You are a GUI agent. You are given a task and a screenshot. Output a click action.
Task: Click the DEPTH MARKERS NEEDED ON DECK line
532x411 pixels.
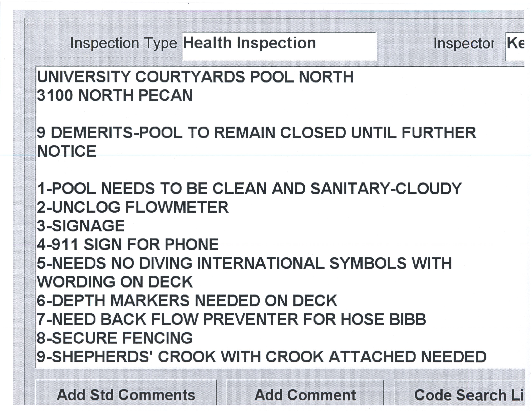(x=187, y=301)
